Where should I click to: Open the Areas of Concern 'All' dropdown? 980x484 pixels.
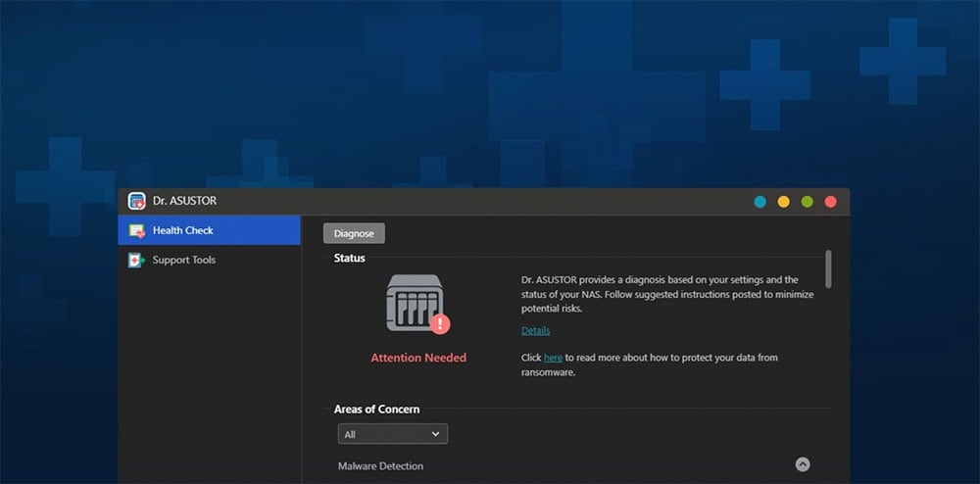[x=393, y=434]
